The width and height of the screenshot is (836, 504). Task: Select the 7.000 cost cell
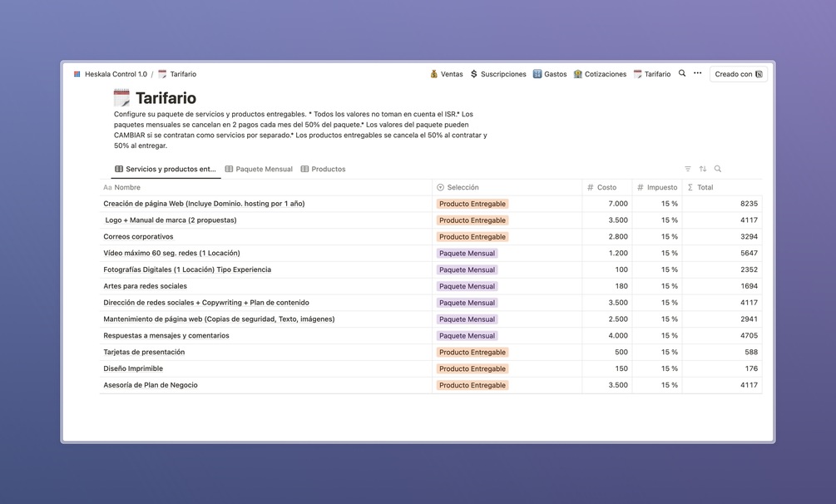click(607, 204)
